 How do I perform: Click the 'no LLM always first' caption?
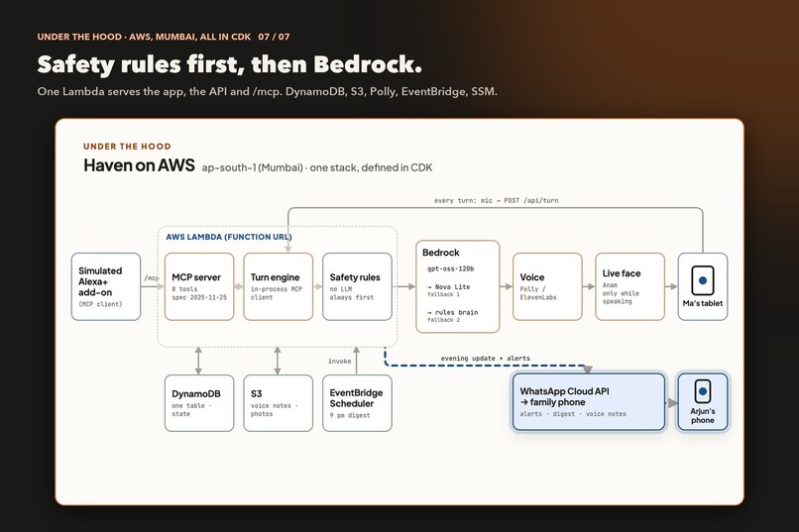(352, 293)
